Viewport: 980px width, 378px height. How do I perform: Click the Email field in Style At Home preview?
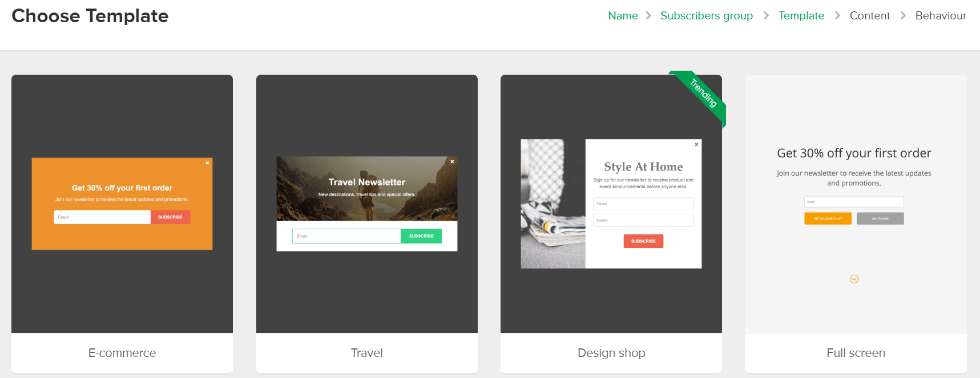(x=643, y=204)
